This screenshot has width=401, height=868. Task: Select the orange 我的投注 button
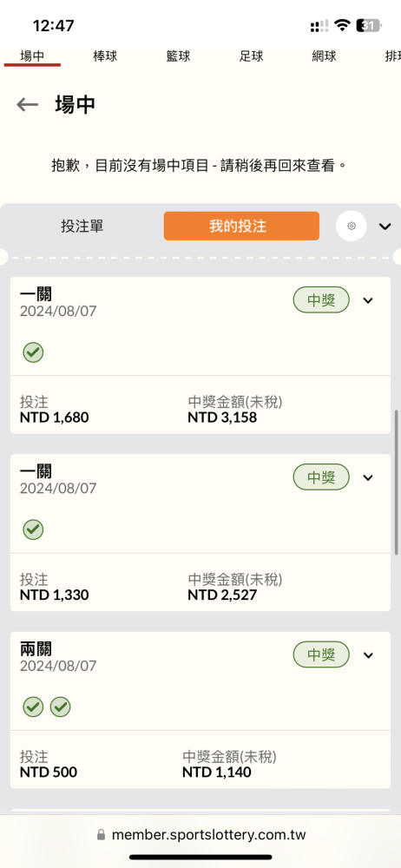(x=241, y=226)
